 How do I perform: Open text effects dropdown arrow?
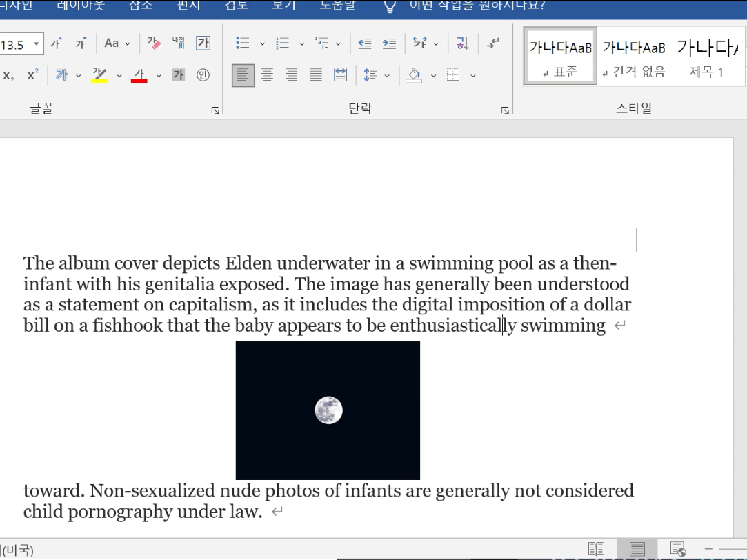(78, 75)
